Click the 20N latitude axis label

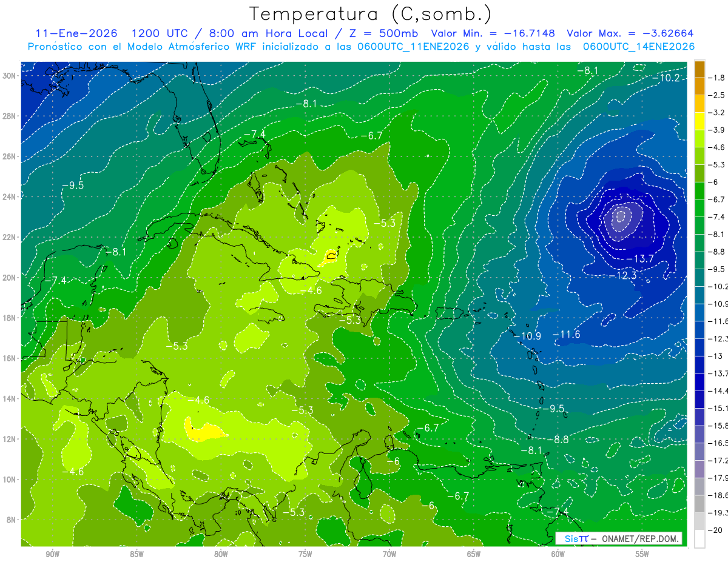click(10, 278)
